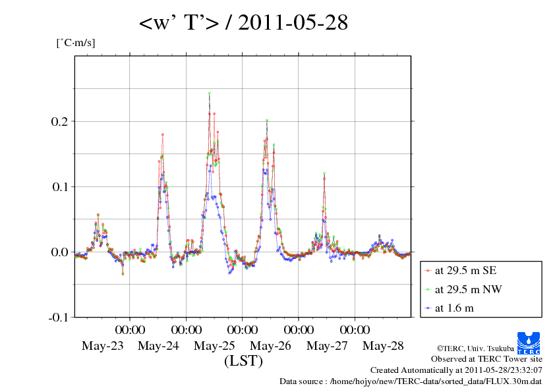Click the 00:00 tick label between May-25 and May-26
Image resolution: width=555 pixels, height=392 pixels.
point(243,329)
